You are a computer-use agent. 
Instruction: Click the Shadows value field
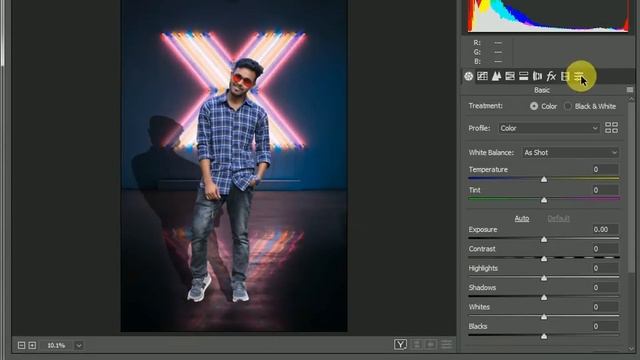605,287
